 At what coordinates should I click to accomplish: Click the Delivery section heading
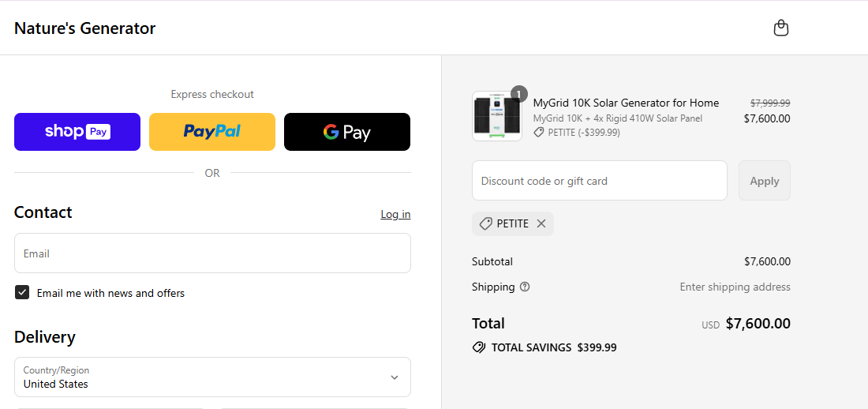[x=45, y=337]
